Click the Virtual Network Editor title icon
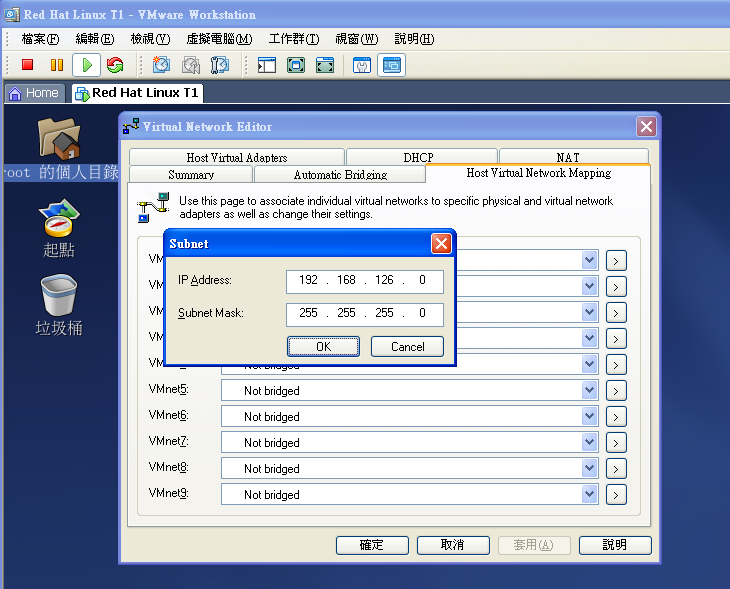 [x=131, y=126]
